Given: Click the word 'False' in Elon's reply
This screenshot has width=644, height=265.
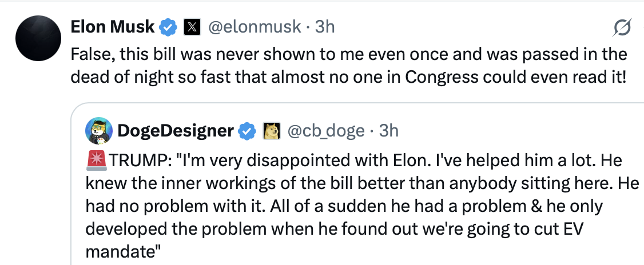Looking at the screenshot, I should click(93, 54).
